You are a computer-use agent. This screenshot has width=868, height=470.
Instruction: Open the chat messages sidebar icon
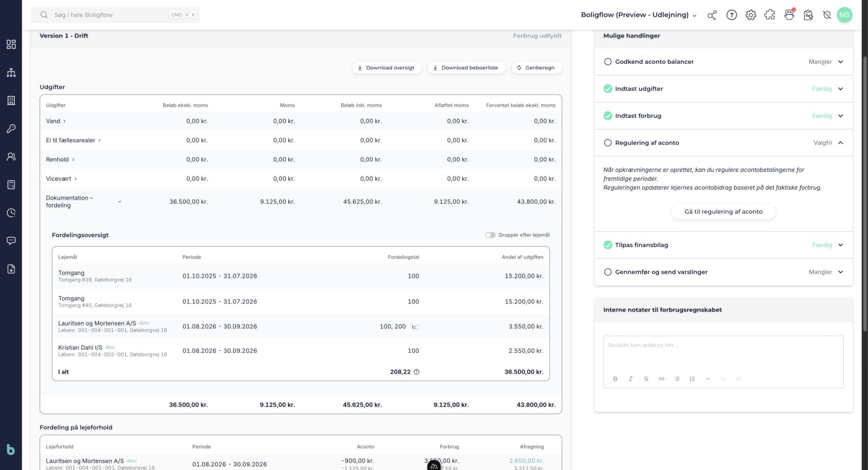tap(11, 241)
